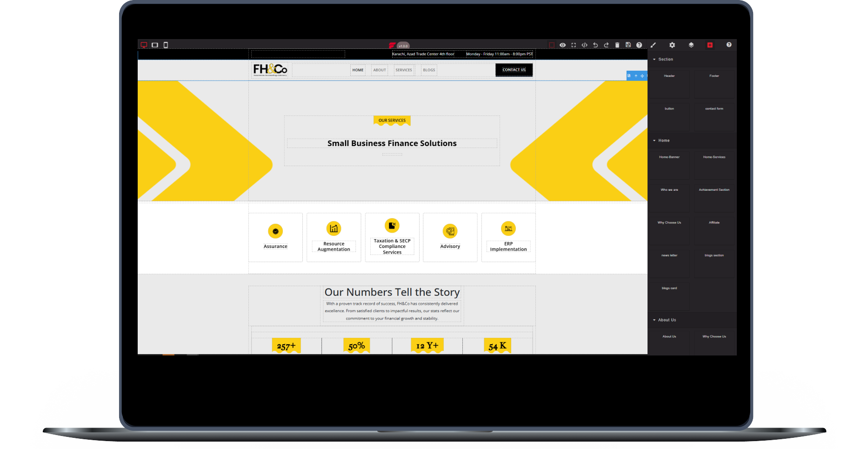The width and height of the screenshot is (868, 449).
Task: Toggle component outline borders view
Action: point(552,45)
